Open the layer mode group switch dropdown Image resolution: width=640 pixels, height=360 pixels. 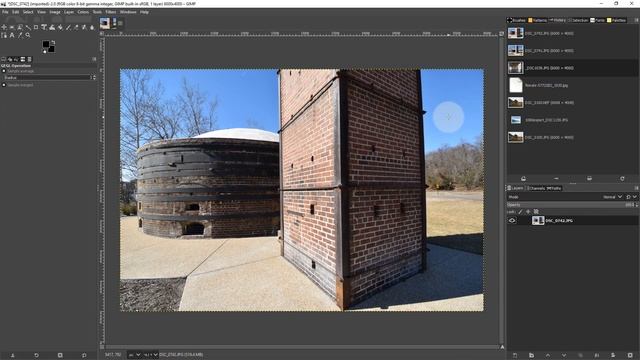(631, 197)
